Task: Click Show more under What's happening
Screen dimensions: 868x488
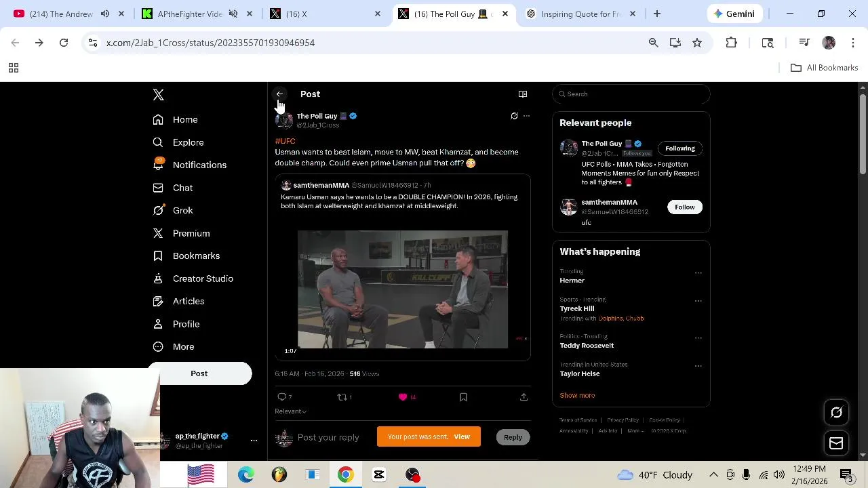Action: tap(577, 396)
